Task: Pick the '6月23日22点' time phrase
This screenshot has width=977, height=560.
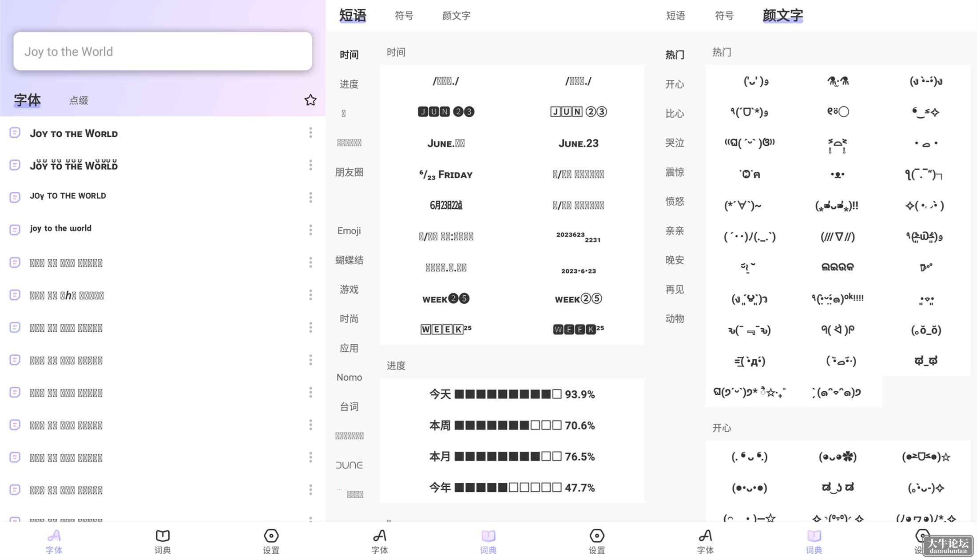Action: pyautogui.click(x=446, y=205)
